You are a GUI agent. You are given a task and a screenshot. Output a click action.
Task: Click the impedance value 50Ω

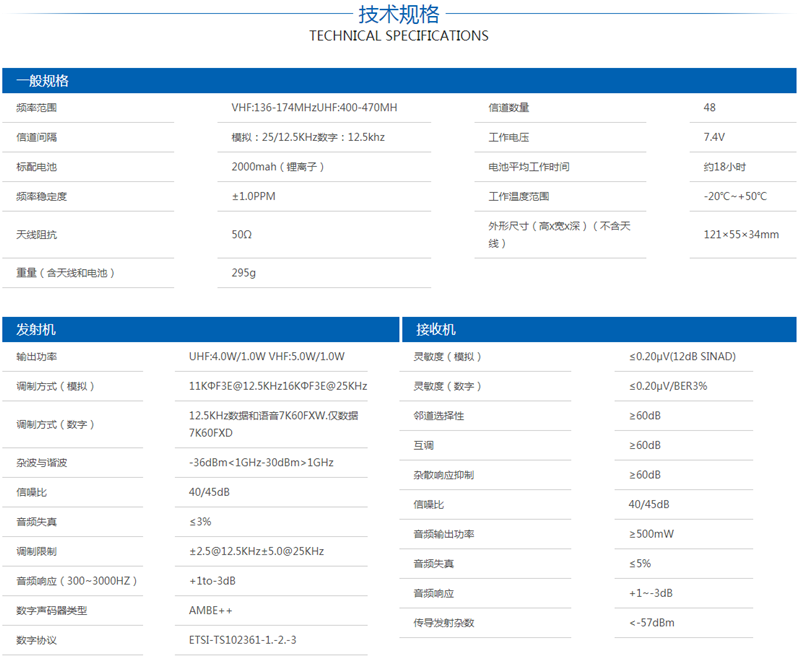click(x=242, y=235)
